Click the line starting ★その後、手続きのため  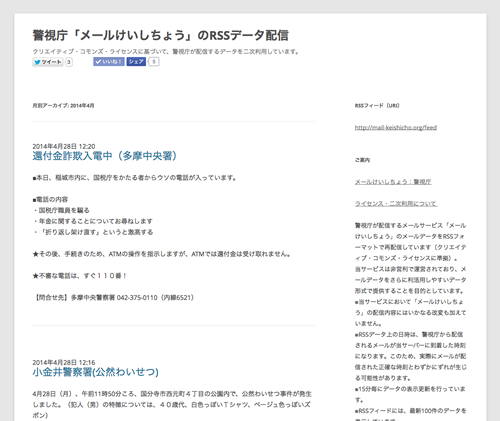coord(162,254)
